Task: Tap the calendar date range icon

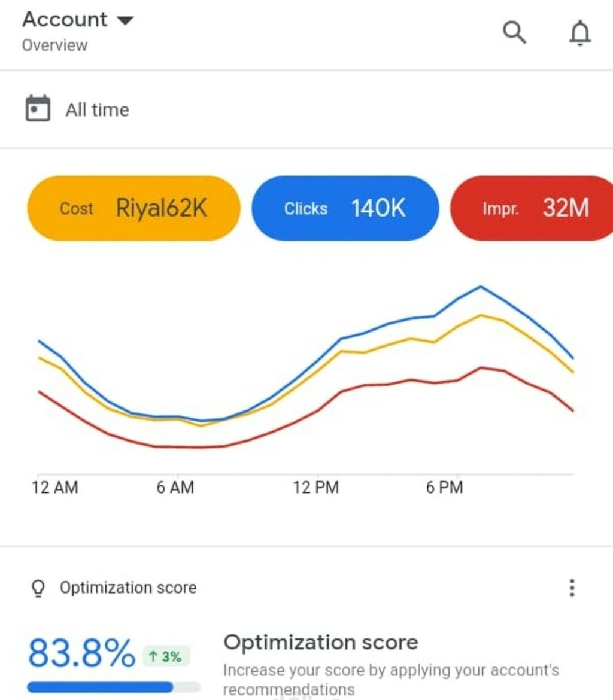Action: pos(38,109)
